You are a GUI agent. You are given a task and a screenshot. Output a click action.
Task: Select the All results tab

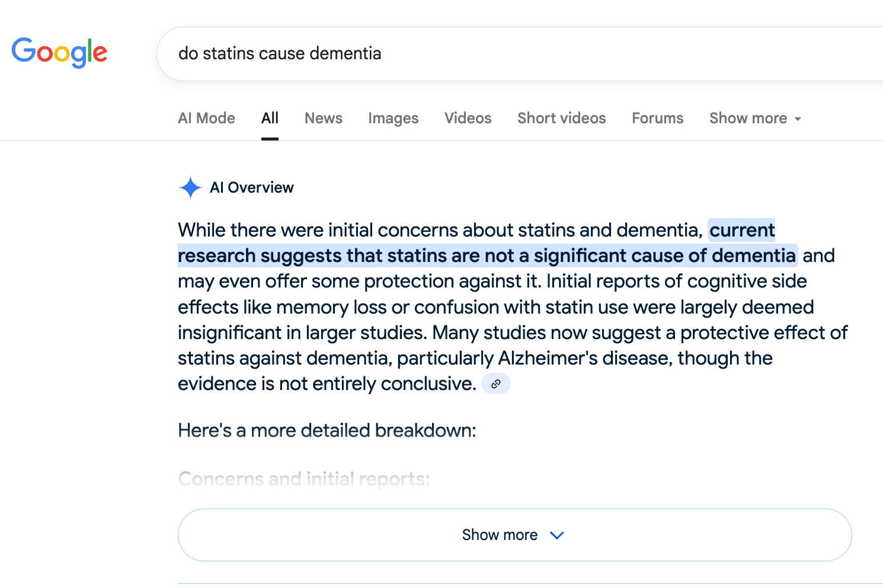point(270,119)
